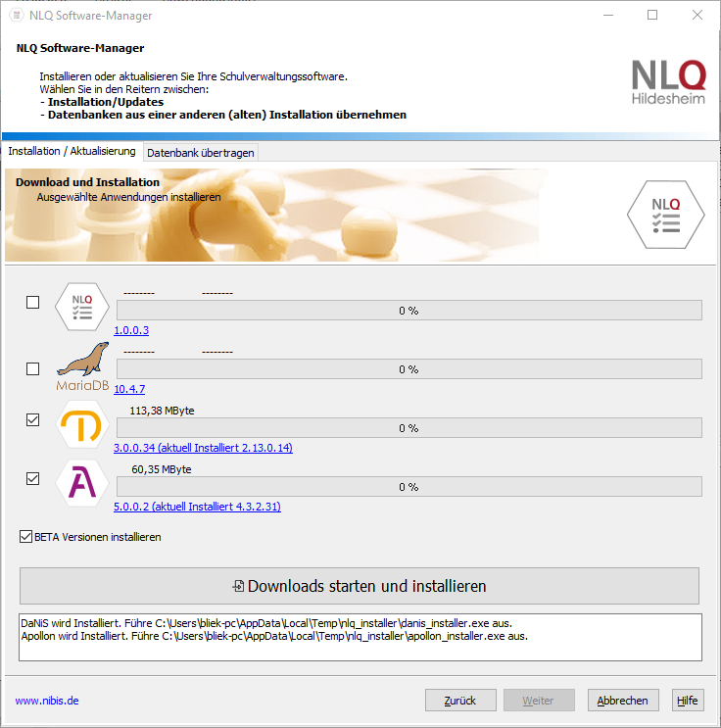Close the NLQ Software-Manager window
Screen dimensions: 721x728
coord(697,16)
